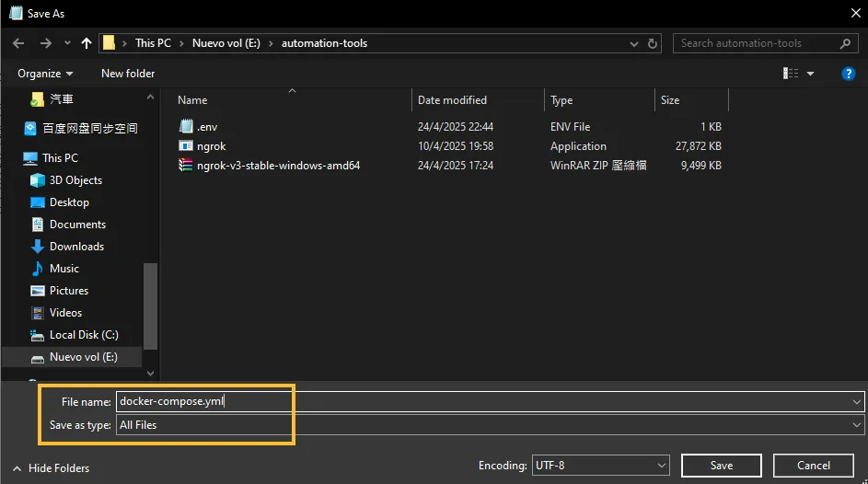Click the Back navigation arrow
This screenshot has height=484, width=868.
click(x=18, y=43)
